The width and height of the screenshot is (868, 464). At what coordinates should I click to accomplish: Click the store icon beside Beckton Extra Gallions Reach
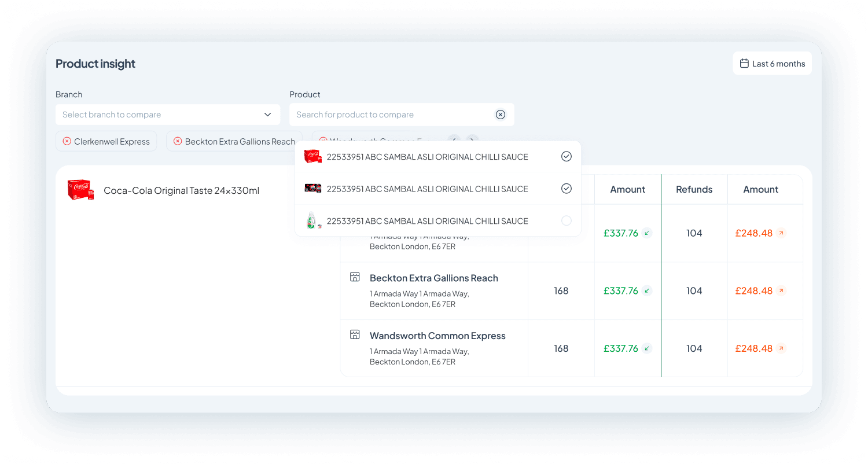[355, 277]
